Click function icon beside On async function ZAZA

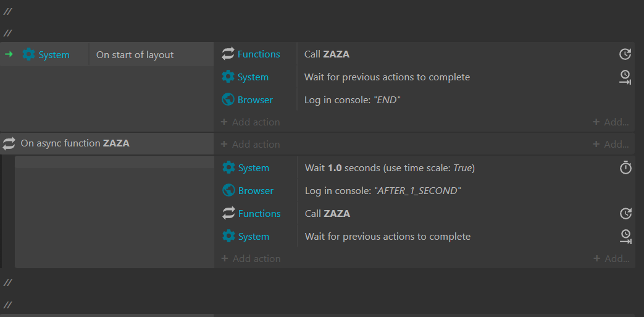(9, 143)
